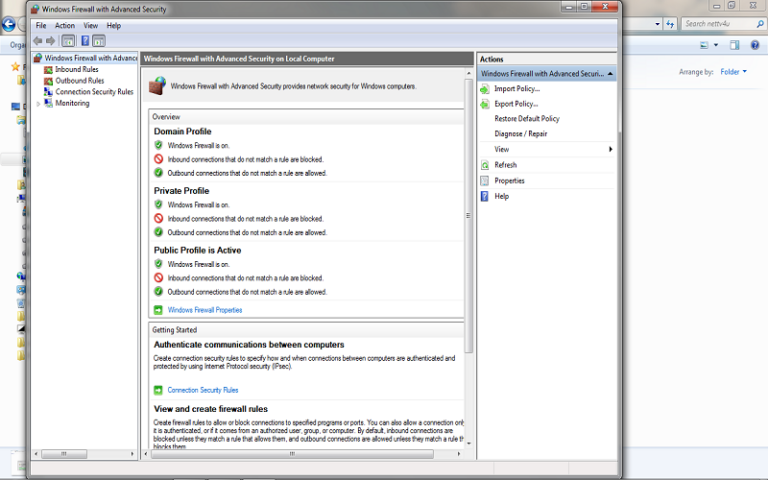Click the Refresh action icon
This screenshot has width=768, height=480.
[486, 165]
